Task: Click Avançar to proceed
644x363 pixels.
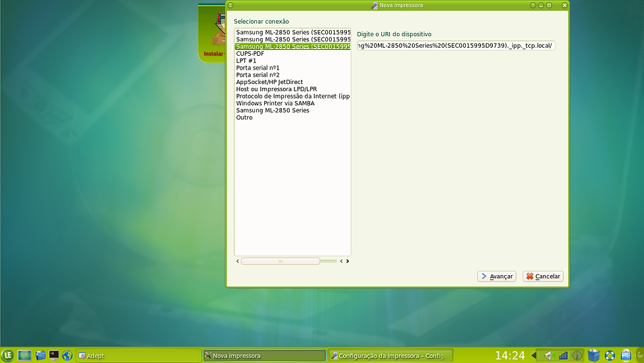Action: [497, 276]
